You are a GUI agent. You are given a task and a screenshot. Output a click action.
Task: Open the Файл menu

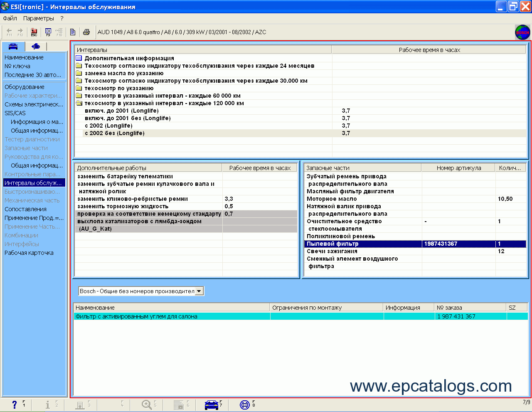pyautogui.click(x=10, y=18)
